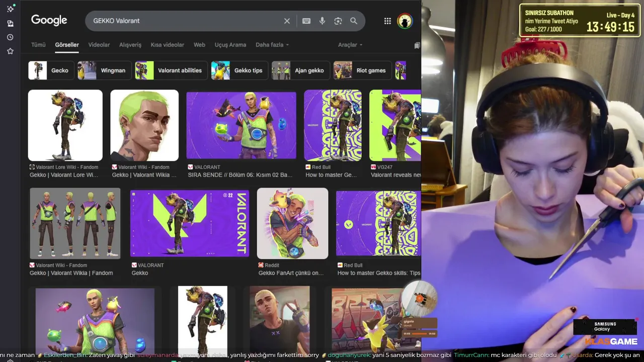
Task: Clear the search box with X icon
Action: pyautogui.click(x=287, y=21)
